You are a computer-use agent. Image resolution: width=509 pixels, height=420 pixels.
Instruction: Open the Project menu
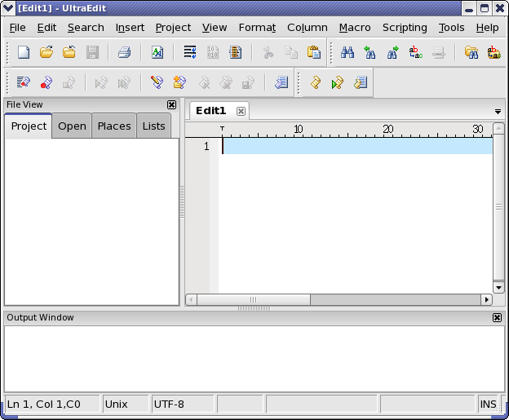[174, 28]
